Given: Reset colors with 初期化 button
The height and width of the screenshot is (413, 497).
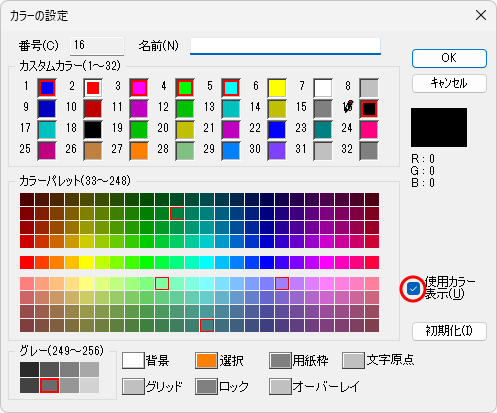Looking at the screenshot, I should [449, 331].
